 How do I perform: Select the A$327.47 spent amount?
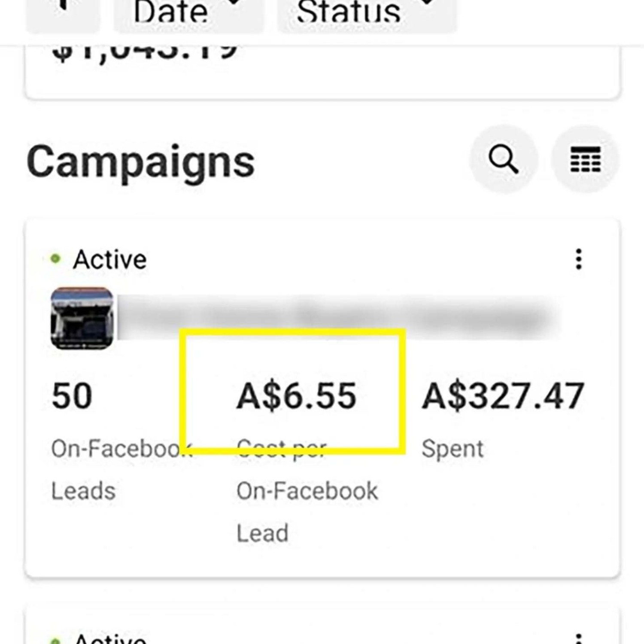click(502, 396)
